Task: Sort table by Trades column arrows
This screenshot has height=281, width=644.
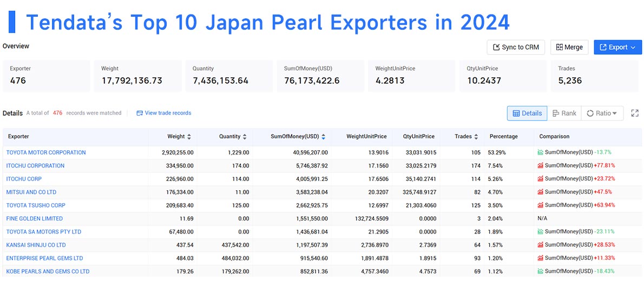Action: point(476,137)
